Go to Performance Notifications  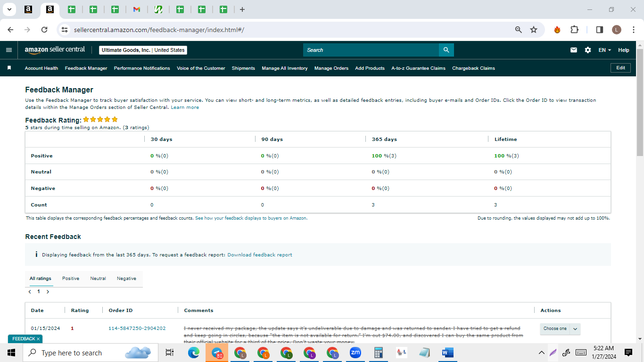point(142,68)
